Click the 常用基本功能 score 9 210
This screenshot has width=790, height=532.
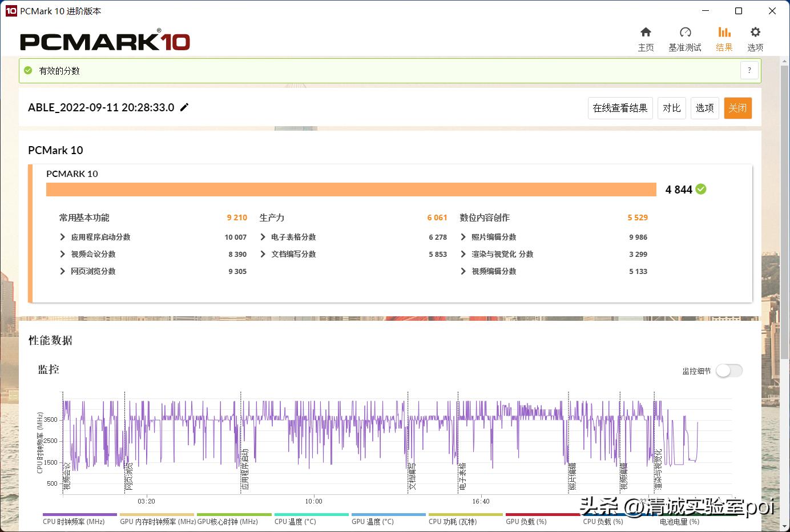pyautogui.click(x=237, y=217)
